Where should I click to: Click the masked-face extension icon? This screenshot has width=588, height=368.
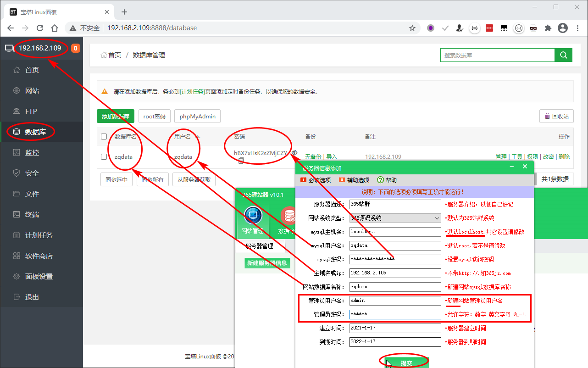[533, 28]
